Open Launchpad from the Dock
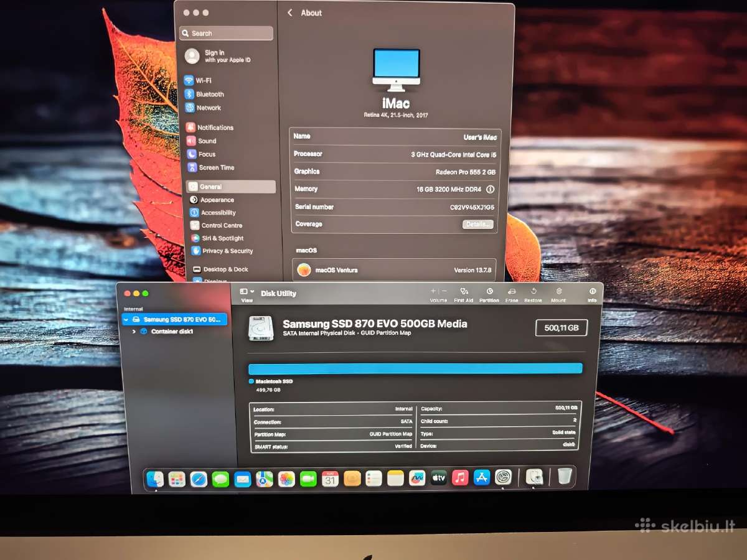Image resolution: width=747 pixels, height=560 pixels. 177,478
